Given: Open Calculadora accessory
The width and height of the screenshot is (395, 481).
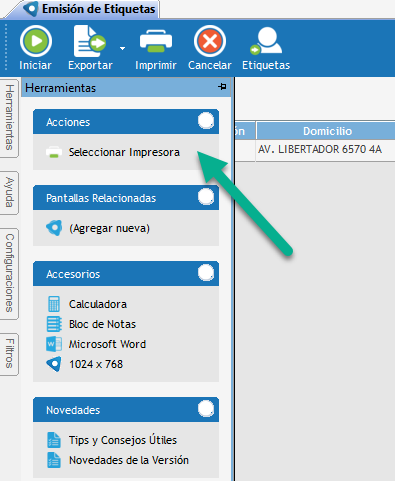Looking at the screenshot, I should pos(98,304).
